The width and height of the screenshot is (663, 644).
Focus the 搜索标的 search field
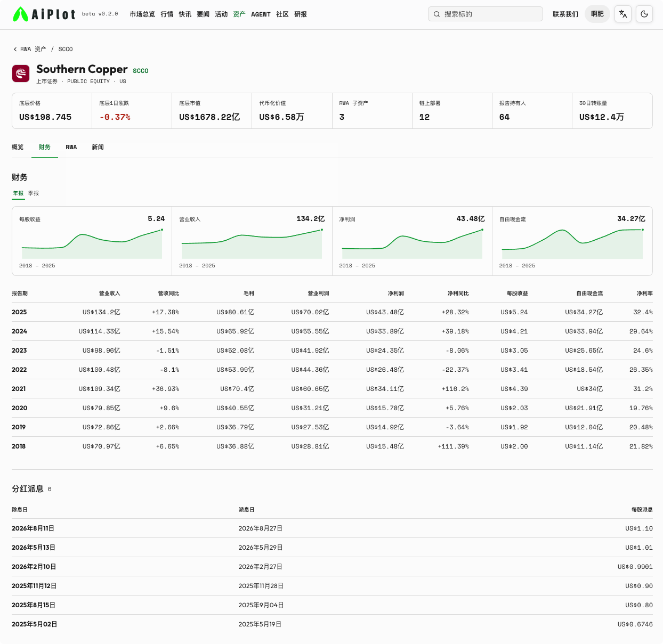486,14
